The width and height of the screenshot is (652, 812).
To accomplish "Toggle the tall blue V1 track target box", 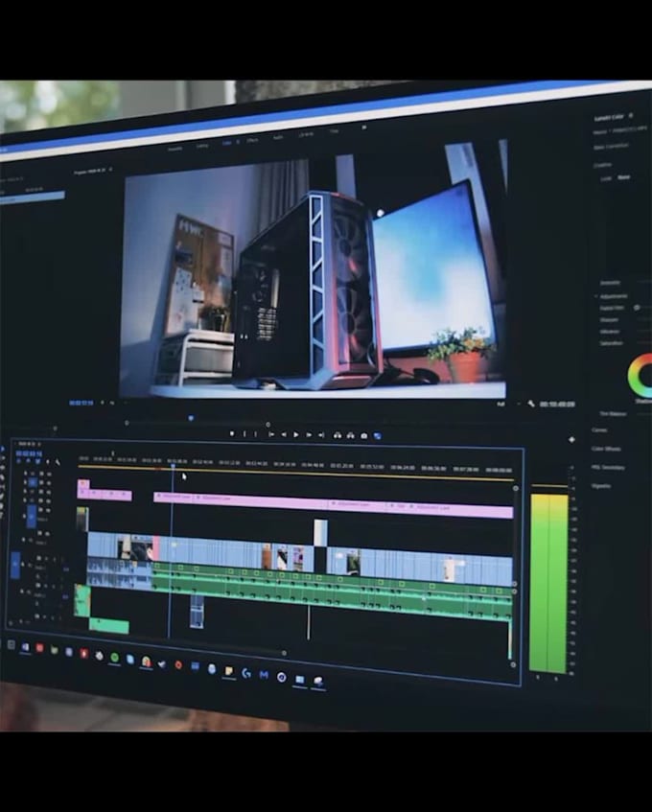I will pyautogui.click(x=32, y=517).
